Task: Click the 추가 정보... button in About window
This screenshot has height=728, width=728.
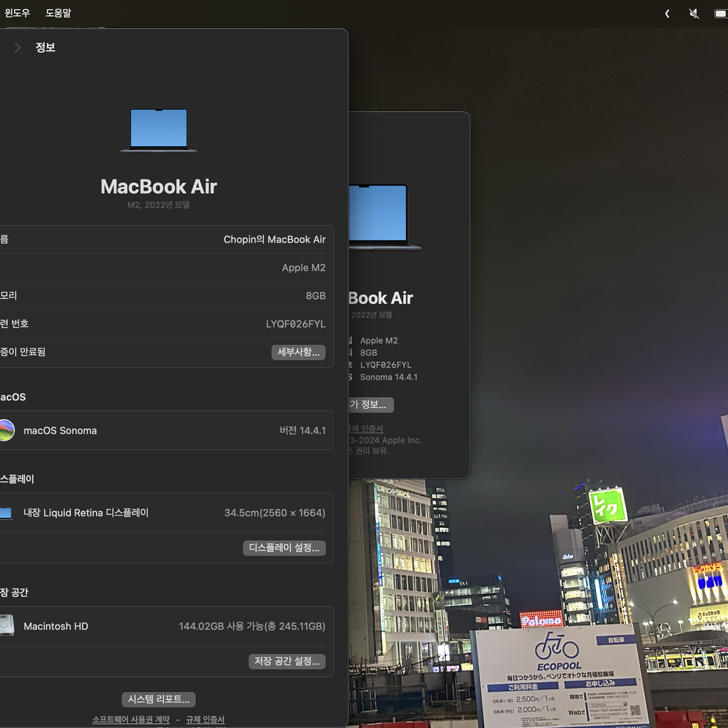Action: [x=370, y=405]
